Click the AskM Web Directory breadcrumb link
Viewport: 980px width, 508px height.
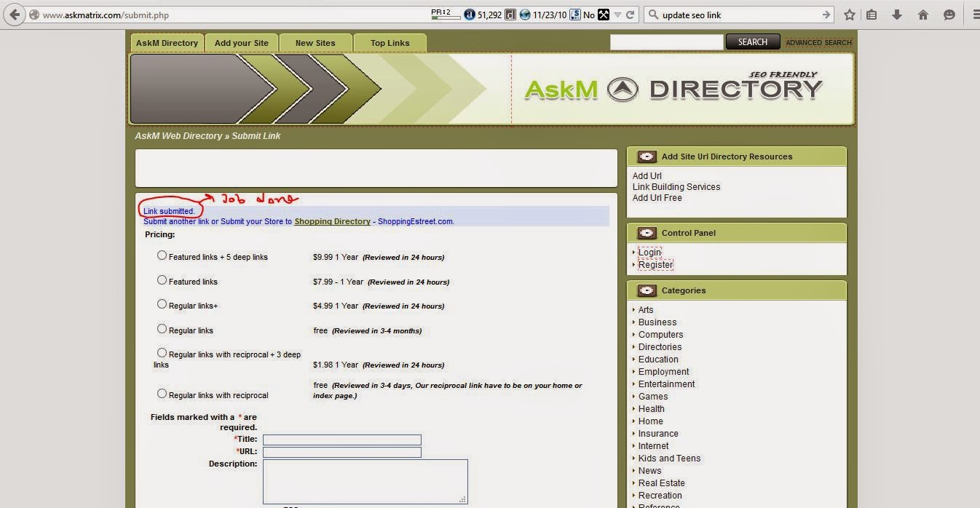(178, 136)
